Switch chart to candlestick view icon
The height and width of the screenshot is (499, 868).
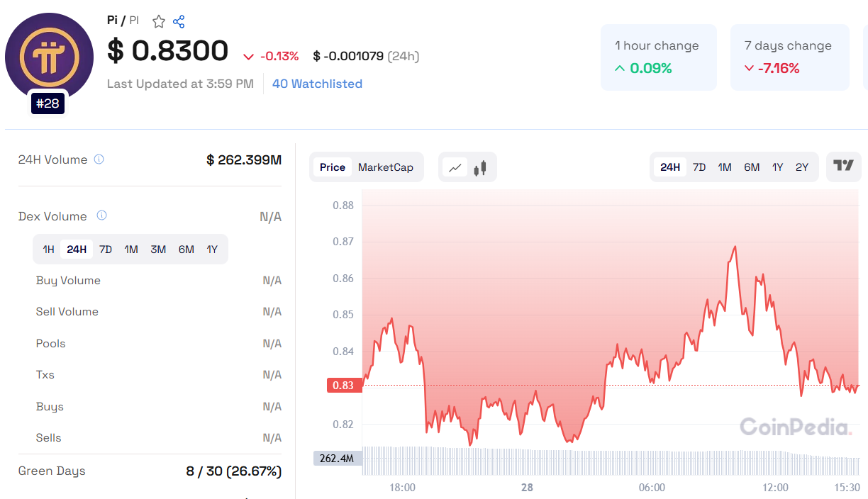pos(478,167)
